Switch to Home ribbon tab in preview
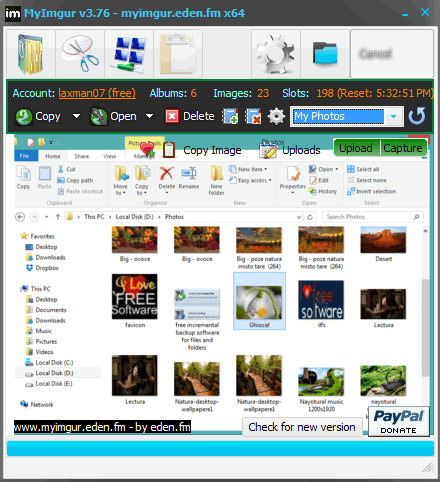440x482 pixels. 53,156
